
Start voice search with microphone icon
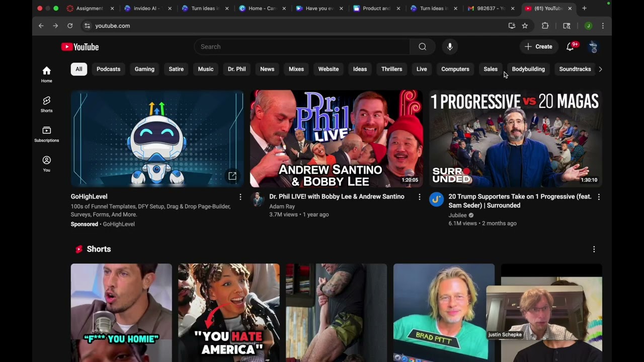(450, 47)
